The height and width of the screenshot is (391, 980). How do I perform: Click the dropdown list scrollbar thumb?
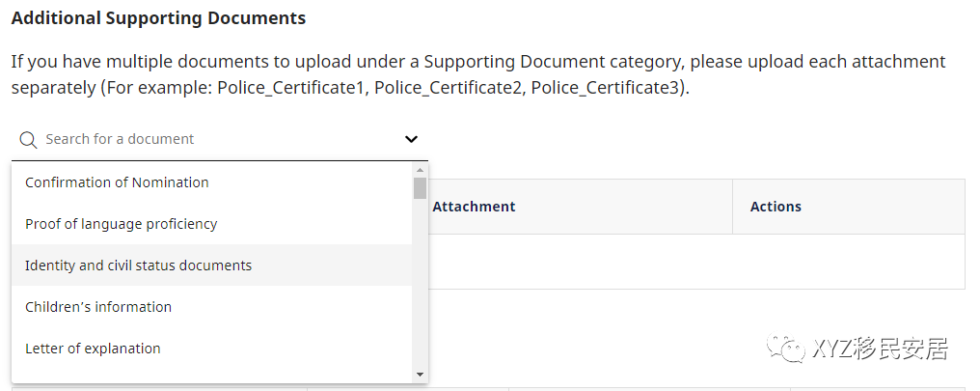pos(420,187)
